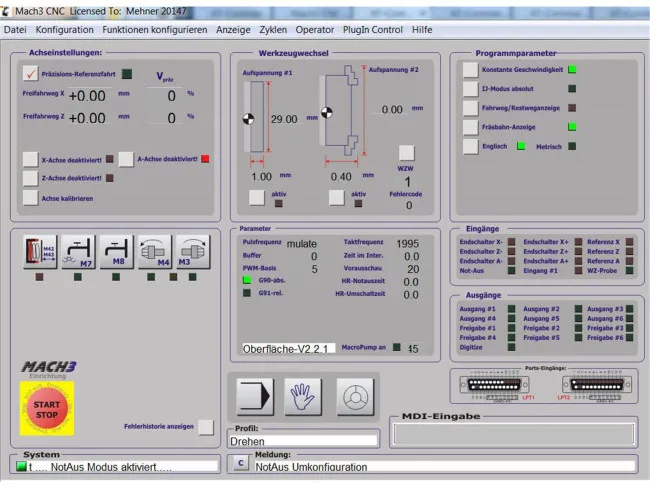Open the Hilfe menu

coord(422,30)
